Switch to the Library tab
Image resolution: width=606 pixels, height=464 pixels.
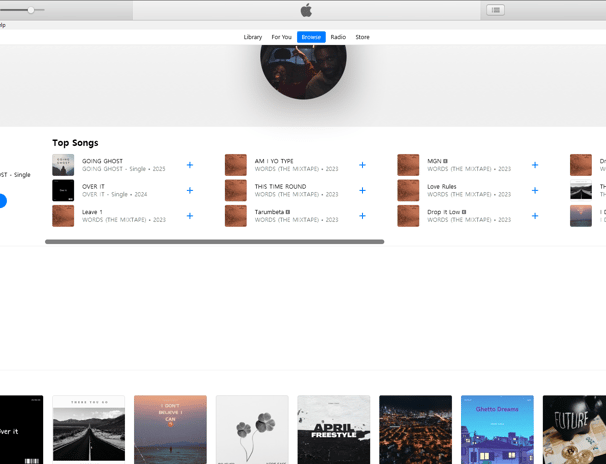(253, 37)
